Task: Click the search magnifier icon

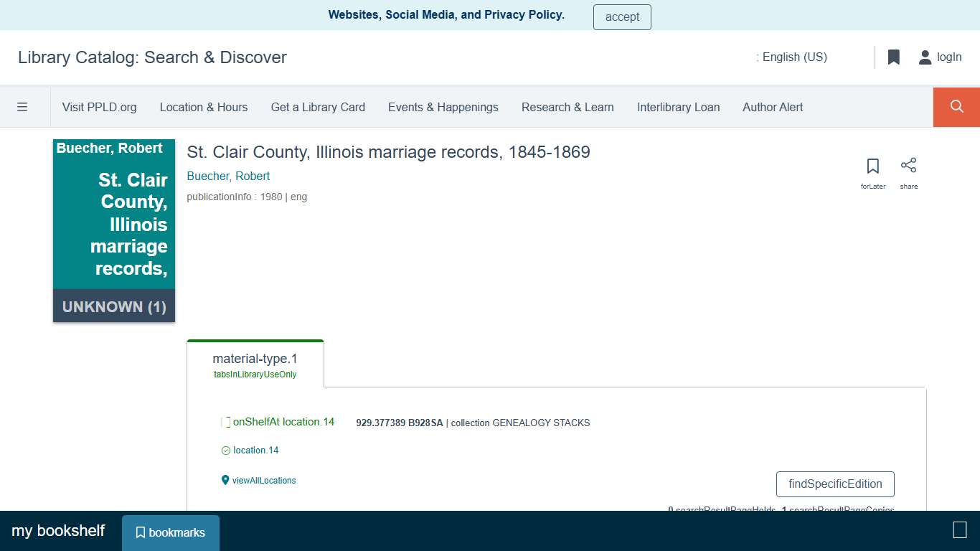Action: click(x=956, y=106)
